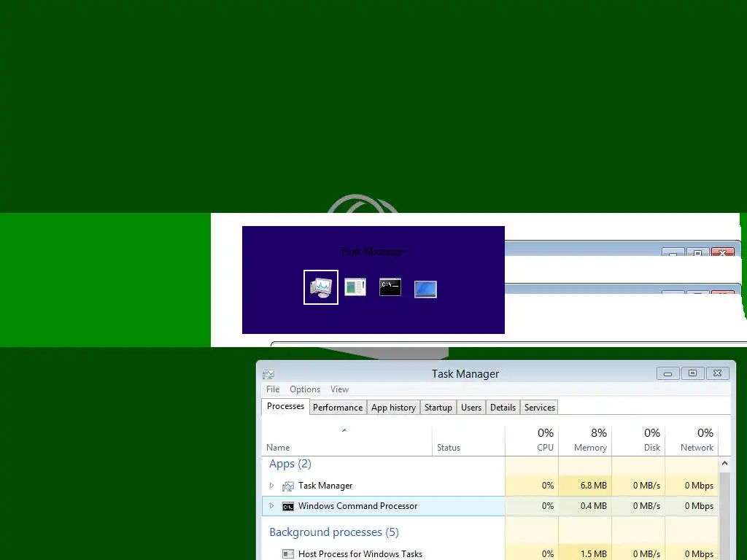747x560 pixels.
Task: Switch to the Details tab
Action: point(503,408)
